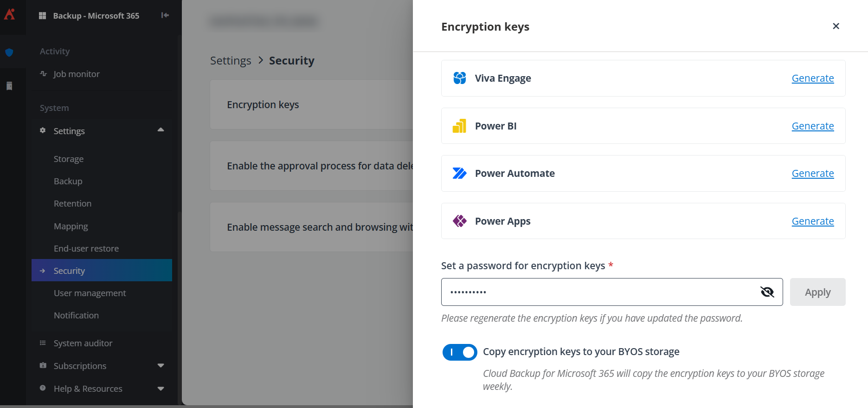Screen dimensions: 868x408
Task: Show the encryption keys password with the eye toggle
Action: pos(767,292)
